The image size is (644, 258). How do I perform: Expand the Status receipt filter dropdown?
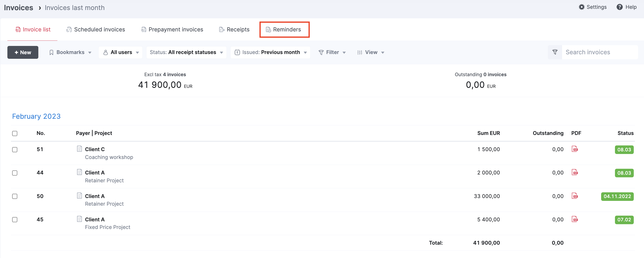[x=186, y=52]
